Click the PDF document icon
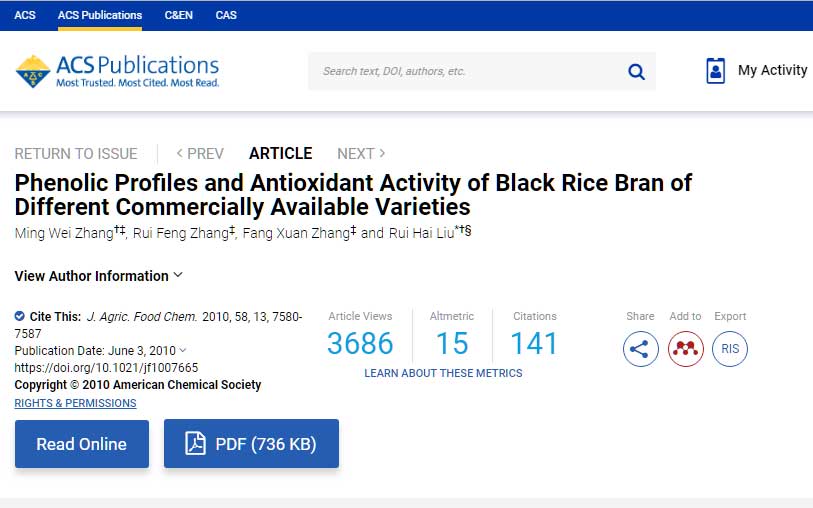This screenshot has height=508, width=813. (195, 444)
